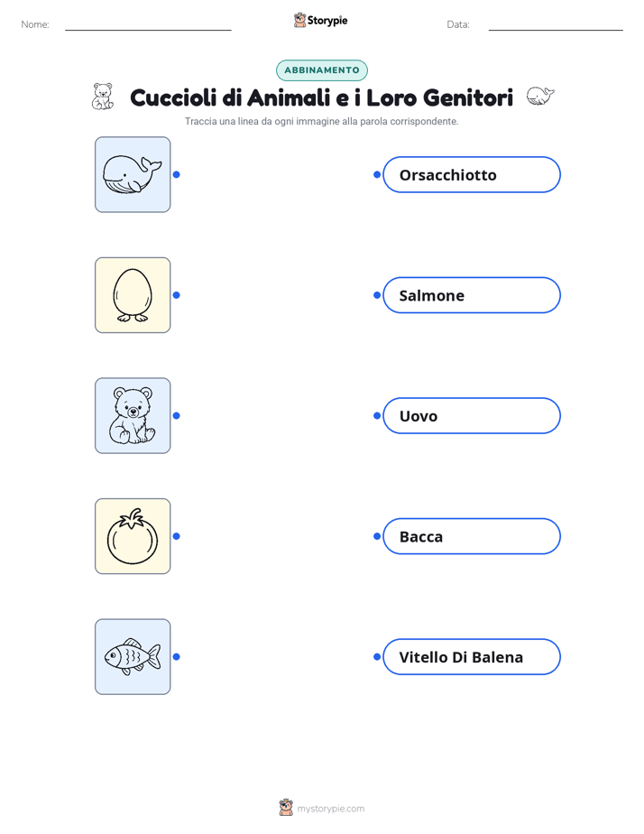Image resolution: width=644 pixels, height=834 pixels.
Task: Click the small whale icon beside title
Action: (x=540, y=97)
